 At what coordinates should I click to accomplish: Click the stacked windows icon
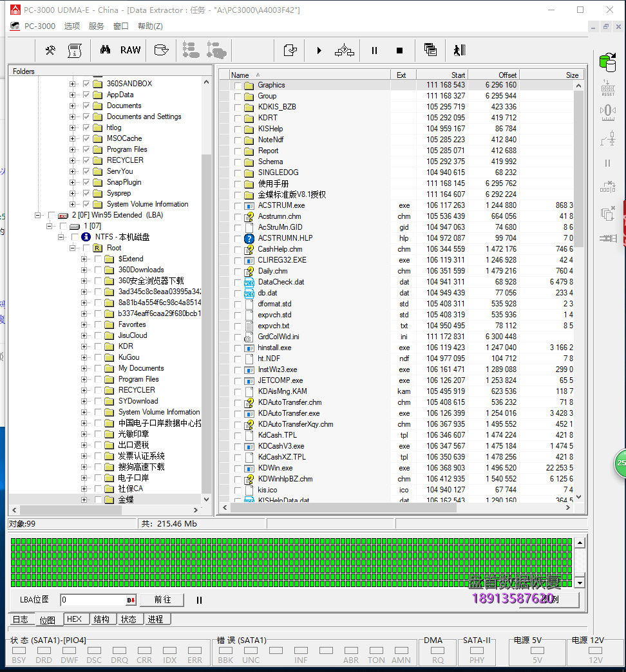click(x=430, y=50)
